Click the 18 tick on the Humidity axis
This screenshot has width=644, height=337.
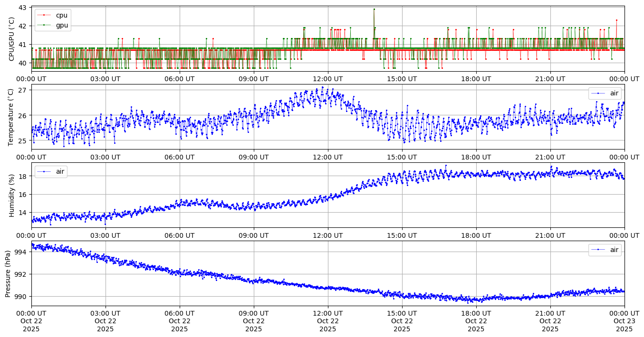(x=24, y=176)
